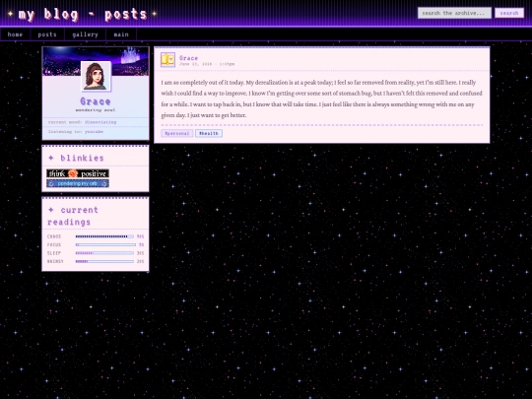Open Grace's profile avatar picture

click(x=96, y=76)
